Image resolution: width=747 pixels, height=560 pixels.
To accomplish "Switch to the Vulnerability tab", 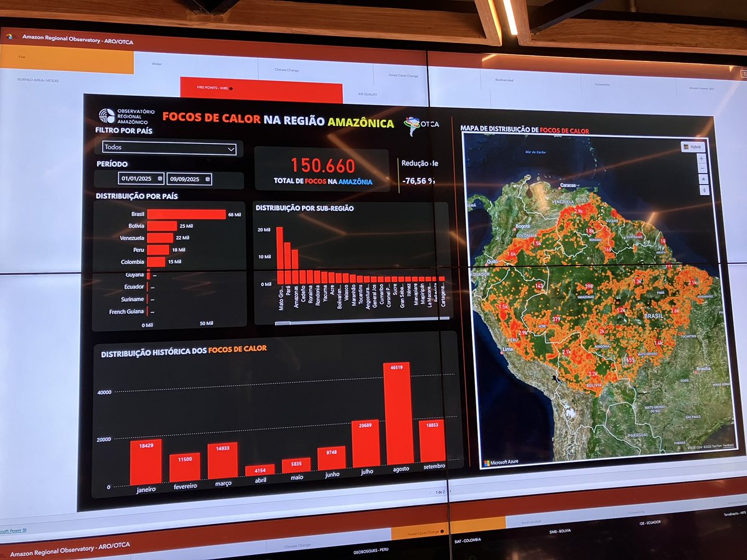I will coord(603,84).
